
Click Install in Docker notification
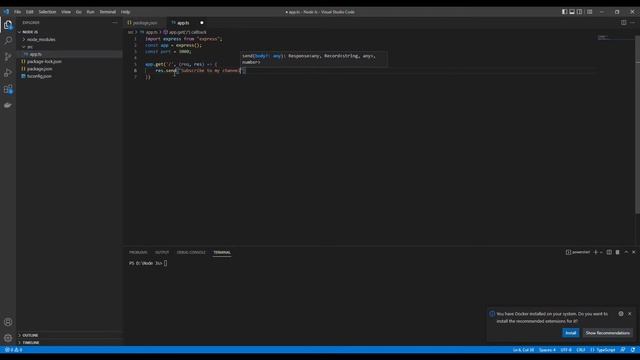click(570, 333)
